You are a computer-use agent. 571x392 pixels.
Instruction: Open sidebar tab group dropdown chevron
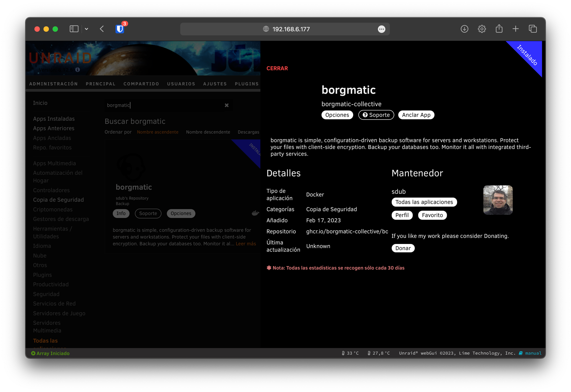(87, 29)
